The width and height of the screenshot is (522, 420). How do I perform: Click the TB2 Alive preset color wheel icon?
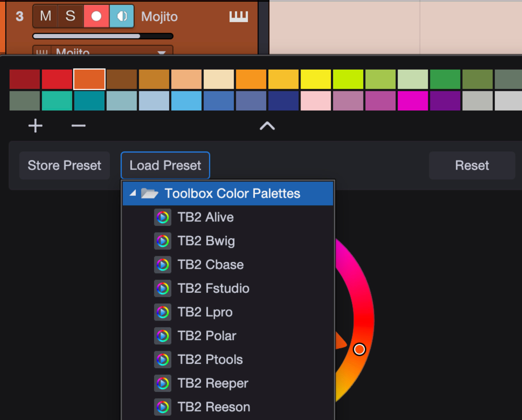(163, 217)
